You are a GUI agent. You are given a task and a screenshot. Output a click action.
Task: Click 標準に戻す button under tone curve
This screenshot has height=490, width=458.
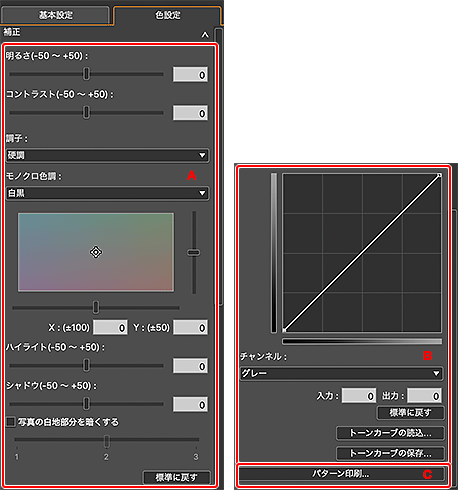click(410, 413)
